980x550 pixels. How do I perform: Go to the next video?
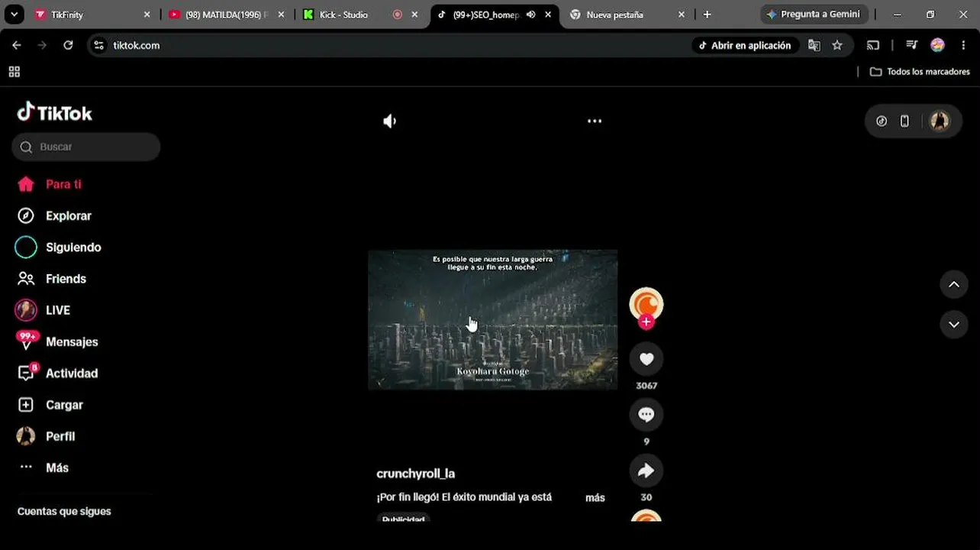(954, 325)
